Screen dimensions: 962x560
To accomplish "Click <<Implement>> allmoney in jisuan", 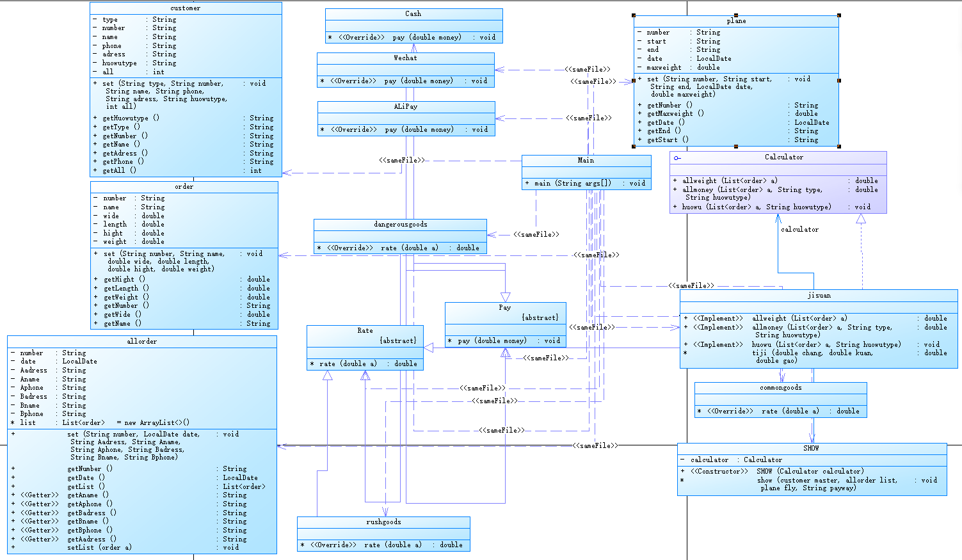I will click(x=815, y=331).
